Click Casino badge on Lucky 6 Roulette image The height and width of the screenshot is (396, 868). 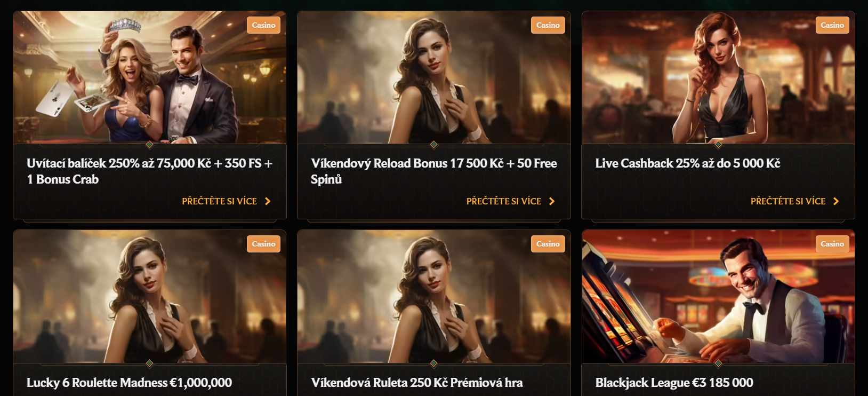[x=263, y=244]
